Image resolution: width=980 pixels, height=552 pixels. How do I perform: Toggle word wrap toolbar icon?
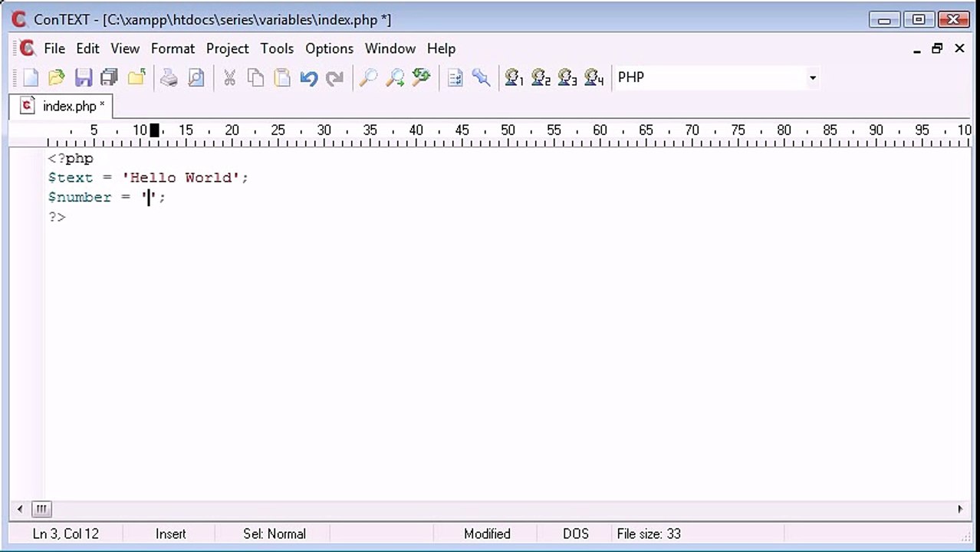click(x=455, y=77)
